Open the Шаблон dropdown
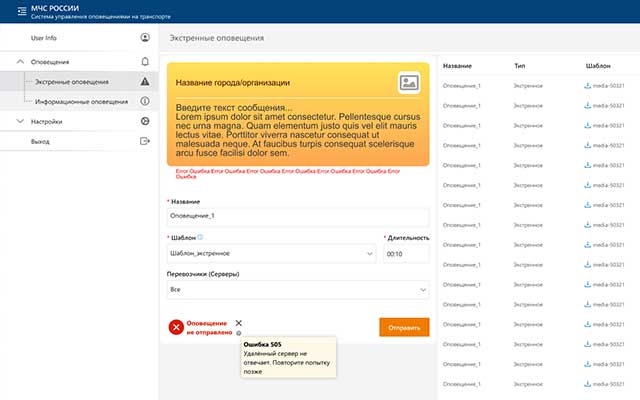The image size is (640, 400). [271, 253]
